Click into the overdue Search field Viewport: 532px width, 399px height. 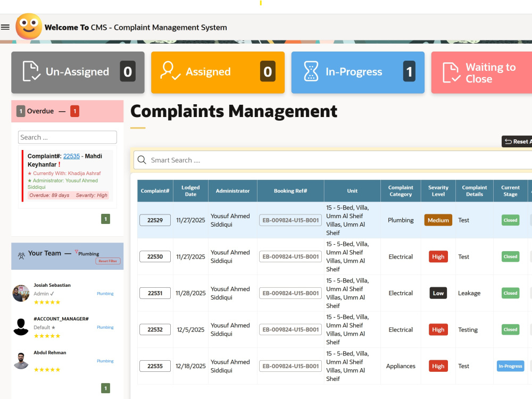coord(67,137)
